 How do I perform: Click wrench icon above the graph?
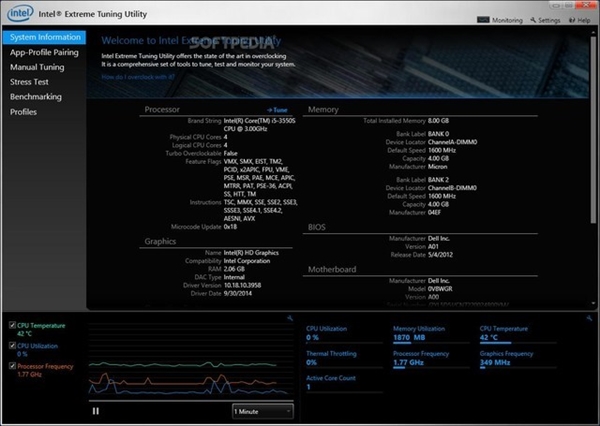pos(290,318)
